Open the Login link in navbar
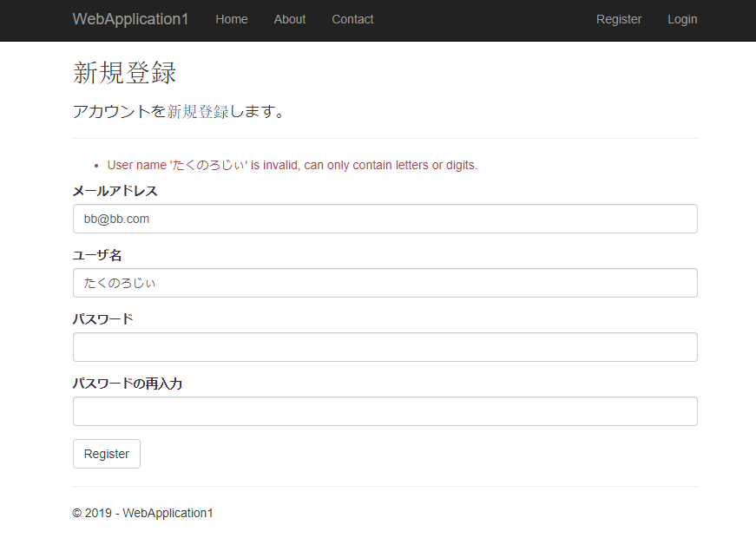The image size is (756, 551). pyautogui.click(x=682, y=19)
